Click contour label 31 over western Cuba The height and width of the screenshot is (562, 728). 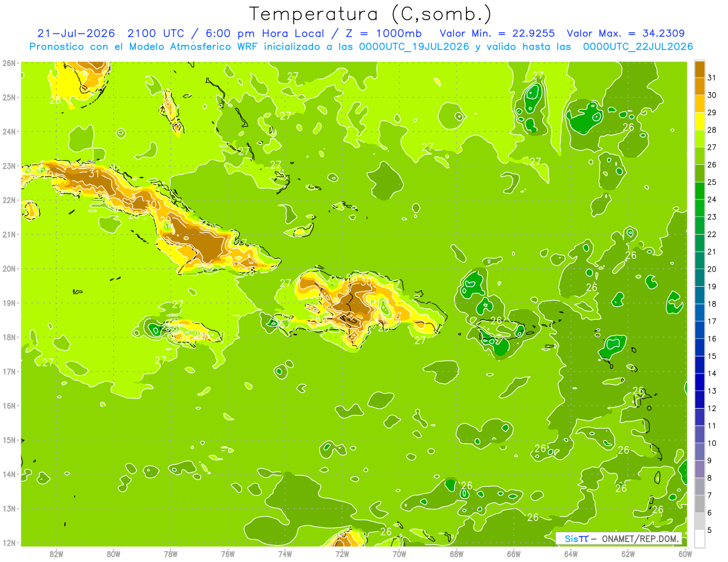point(93,174)
